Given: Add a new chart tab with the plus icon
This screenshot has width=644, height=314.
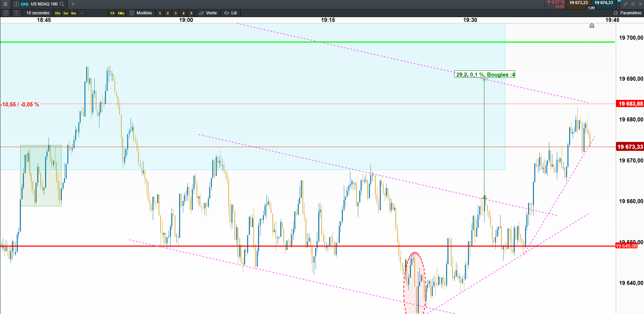Looking at the screenshot, I should click(73, 4).
